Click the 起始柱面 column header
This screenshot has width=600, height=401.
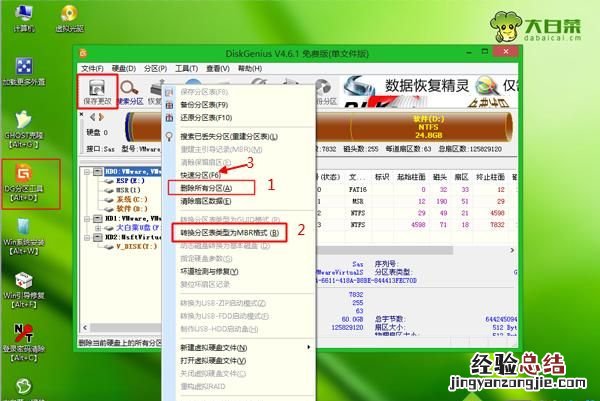411,177
